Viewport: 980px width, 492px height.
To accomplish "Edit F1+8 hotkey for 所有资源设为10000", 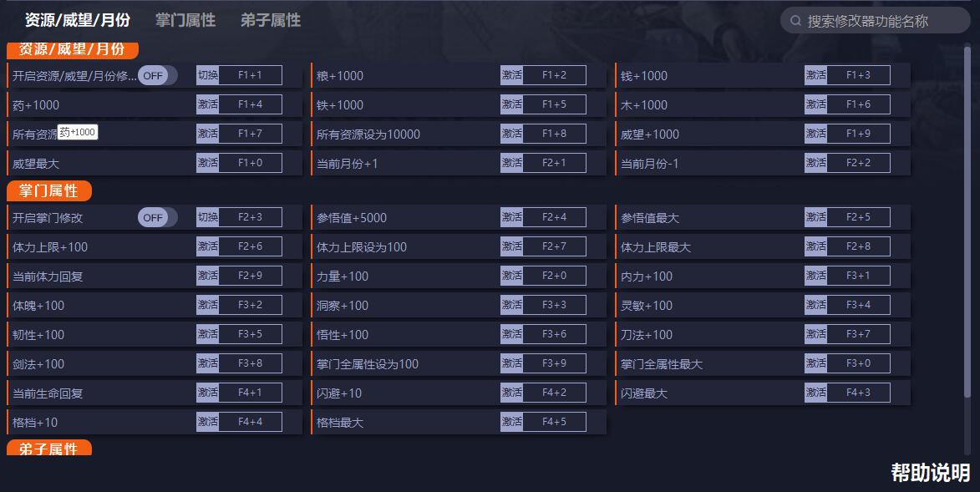I will [x=555, y=133].
